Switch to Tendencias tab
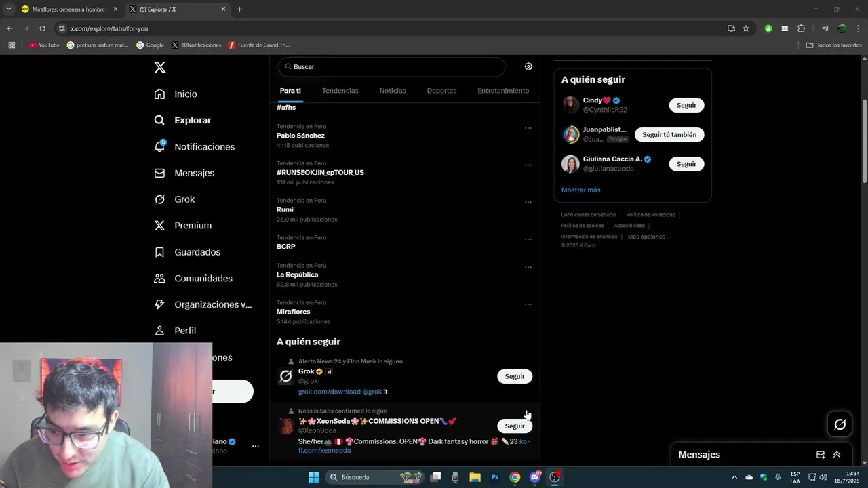 coord(340,91)
